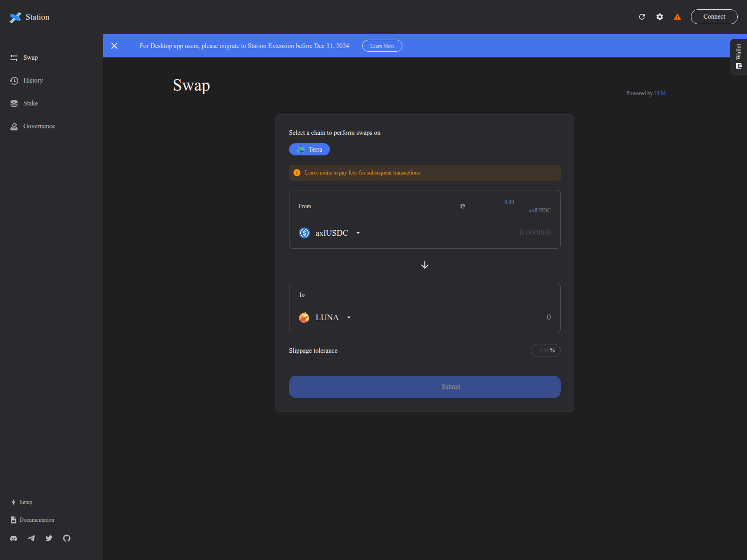Click the History clock icon
Screen dimensions: 747x560
(x=14, y=81)
